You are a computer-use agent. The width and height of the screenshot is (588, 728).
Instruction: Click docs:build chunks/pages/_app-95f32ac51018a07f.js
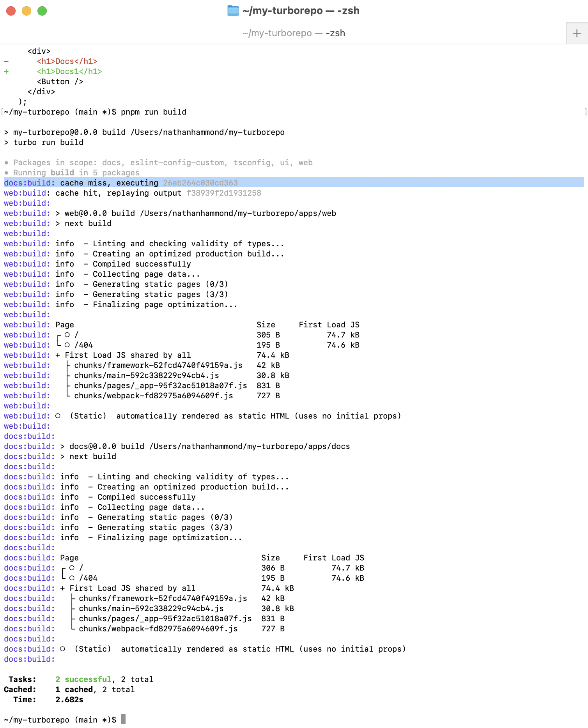165,618
